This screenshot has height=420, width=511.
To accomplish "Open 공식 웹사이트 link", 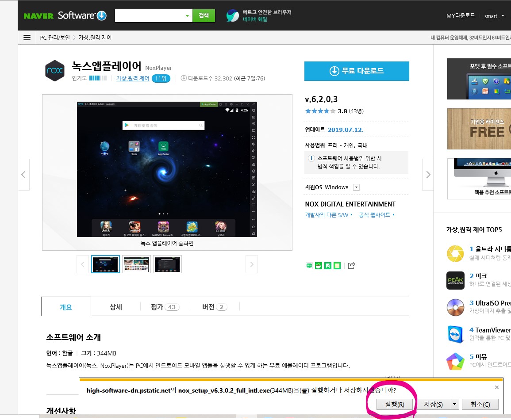I will click(377, 215).
